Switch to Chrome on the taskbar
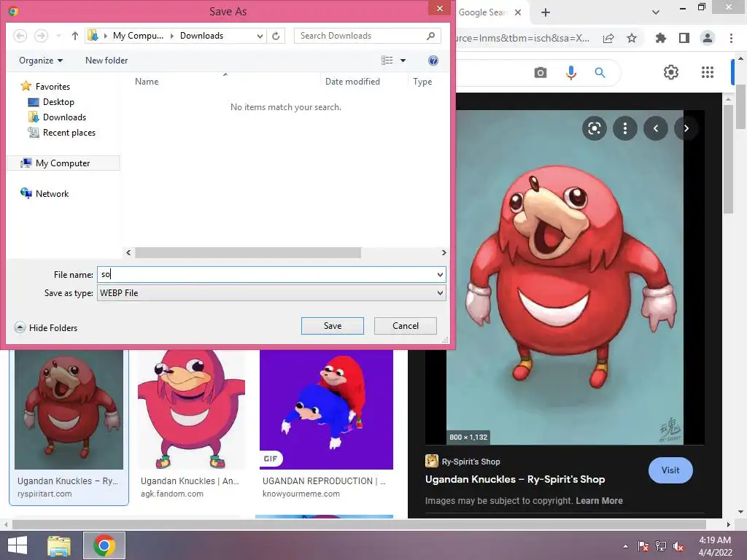Screen dimensions: 747x560 [x=104, y=545]
